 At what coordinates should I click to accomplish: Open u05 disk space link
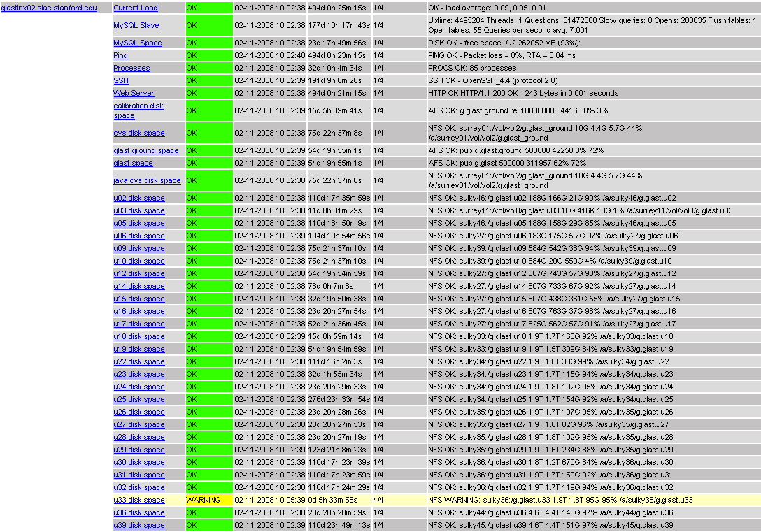(x=139, y=223)
